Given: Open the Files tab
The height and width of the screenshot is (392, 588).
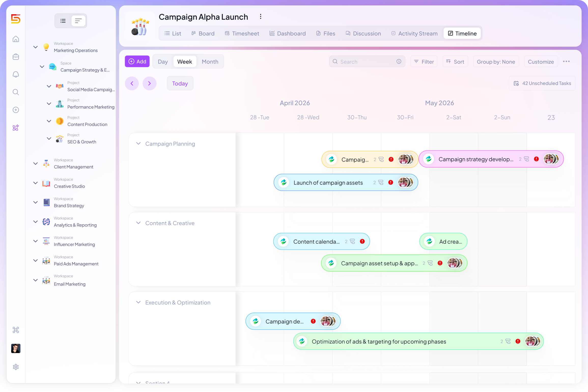Looking at the screenshot, I should click(326, 33).
